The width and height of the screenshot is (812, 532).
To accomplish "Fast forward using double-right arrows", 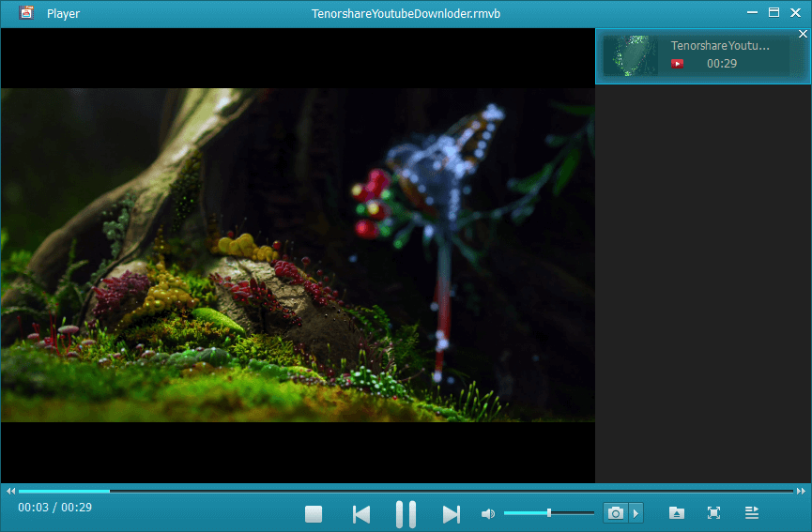I will (x=801, y=491).
